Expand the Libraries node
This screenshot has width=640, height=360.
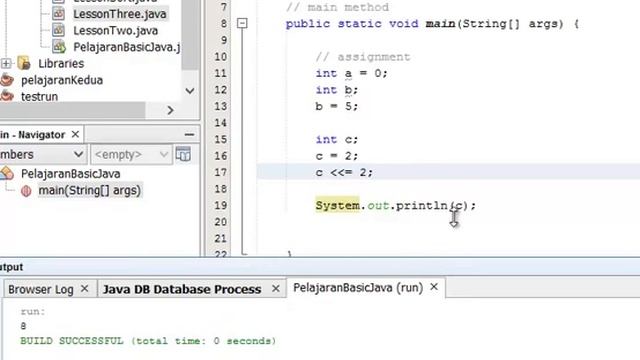click(6, 63)
